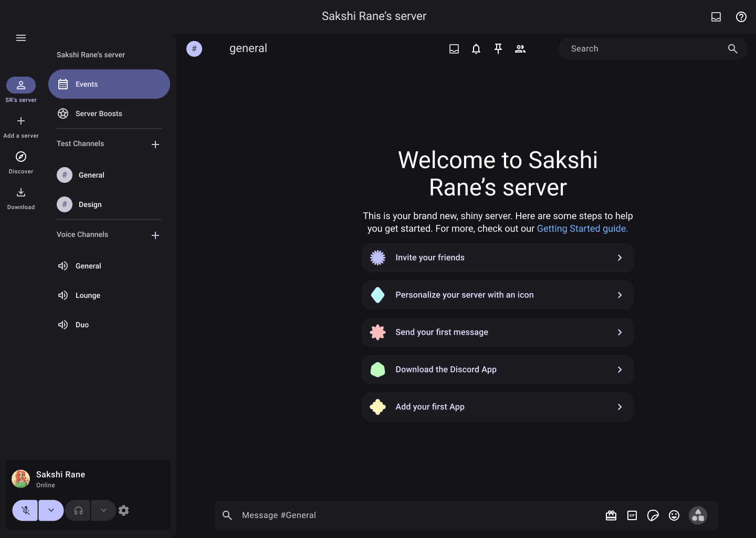The width and height of the screenshot is (756, 538).
Task: Click Invite your friends card
Action: coord(498,257)
